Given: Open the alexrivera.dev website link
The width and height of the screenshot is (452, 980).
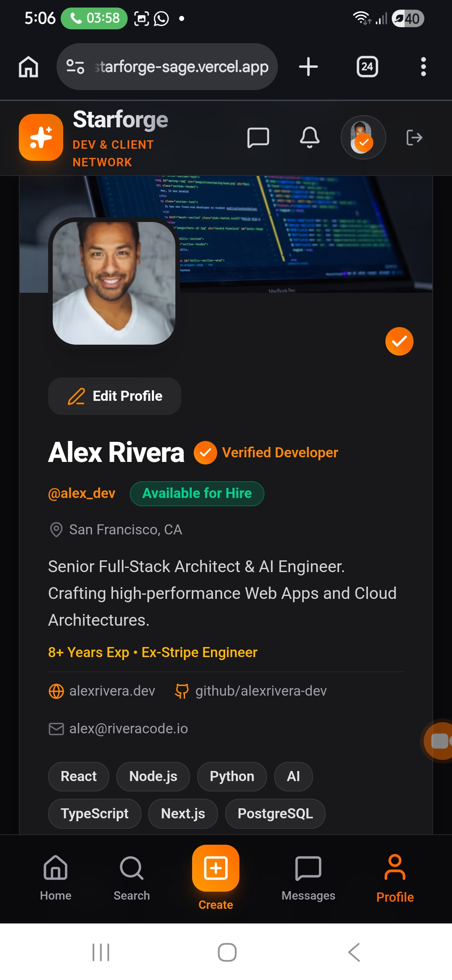Looking at the screenshot, I should [x=102, y=691].
